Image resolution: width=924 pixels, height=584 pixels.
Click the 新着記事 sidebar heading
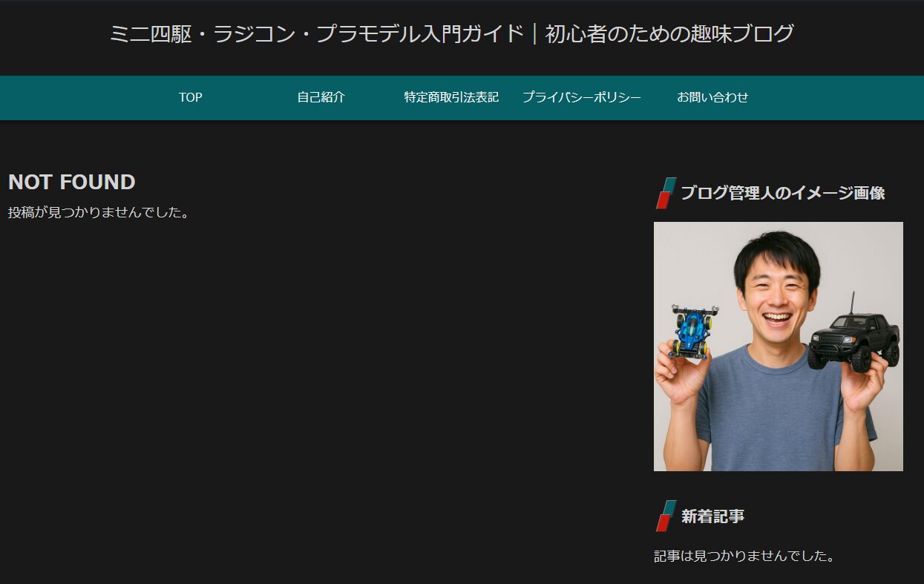(712, 516)
